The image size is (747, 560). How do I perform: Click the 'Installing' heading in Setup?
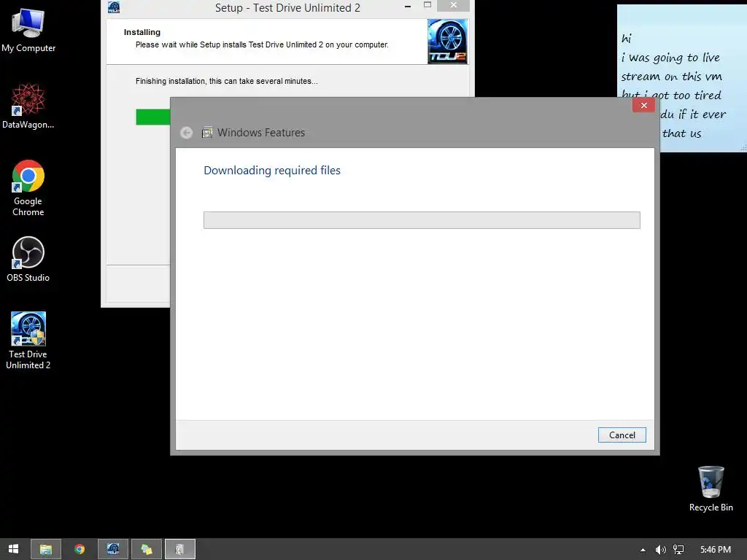(142, 32)
